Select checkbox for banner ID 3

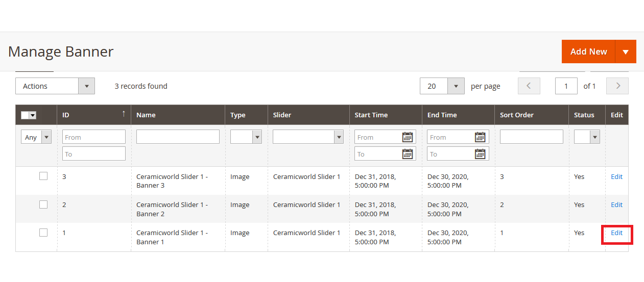43,176
